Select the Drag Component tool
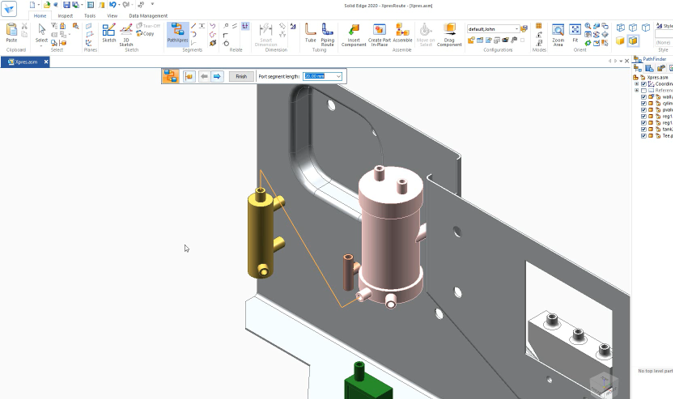673x399 pixels. point(449,34)
